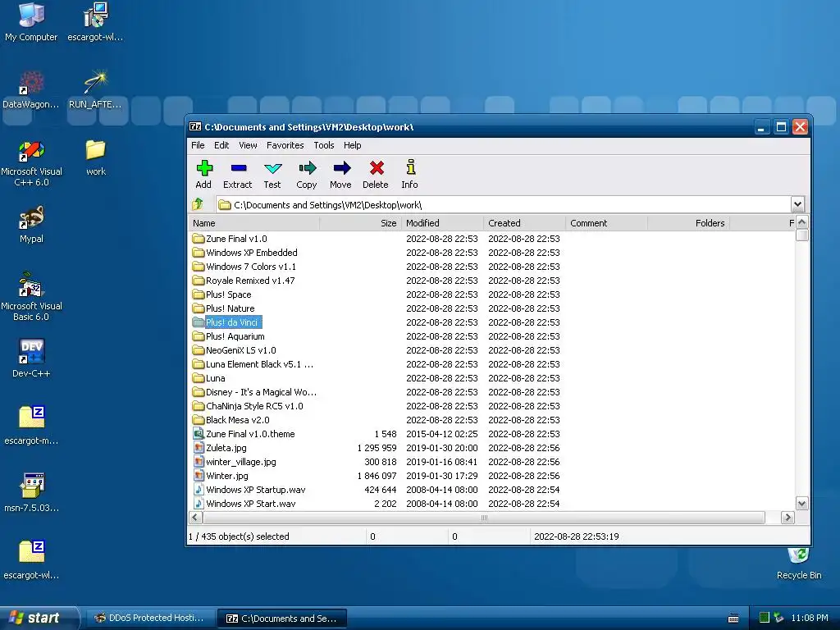This screenshot has height=630, width=840.
Task: Select the Mypal browser shortcut
Action: pyautogui.click(x=31, y=225)
